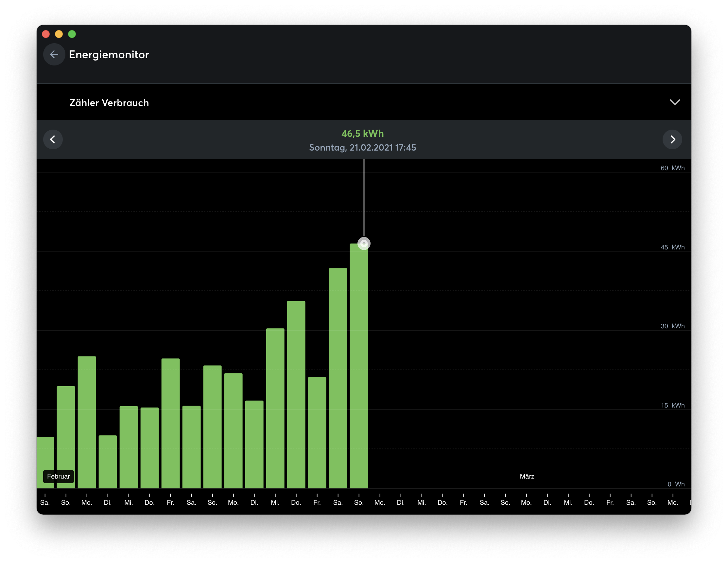This screenshot has width=728, height=563.
Task: Click the Sonntag 21.02.2021 17:45 date text
Action: click(362, 147)
